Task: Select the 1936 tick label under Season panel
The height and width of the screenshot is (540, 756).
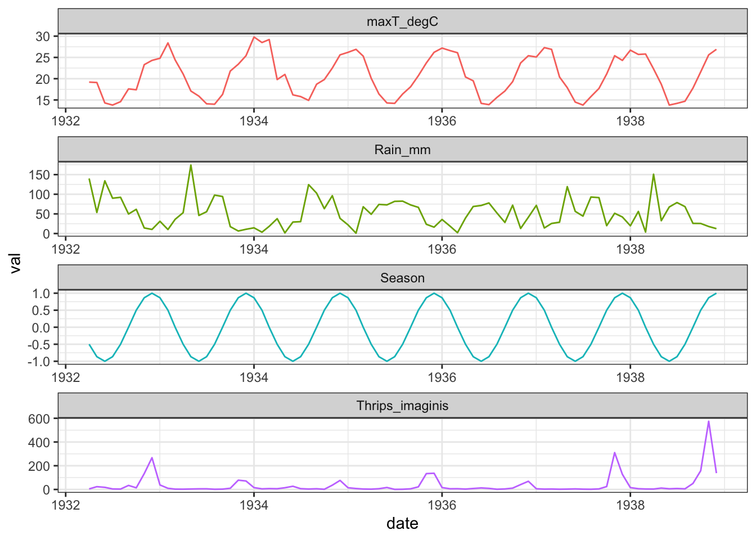Action: click(x=442, y=377)
